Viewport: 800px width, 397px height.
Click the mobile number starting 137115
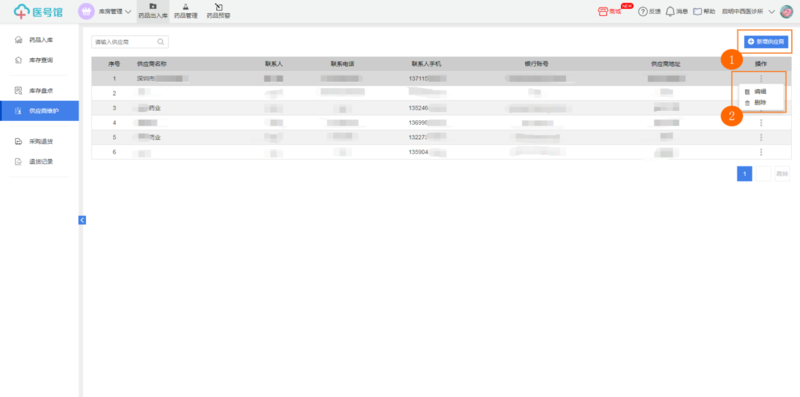click(x=428, y=79)
